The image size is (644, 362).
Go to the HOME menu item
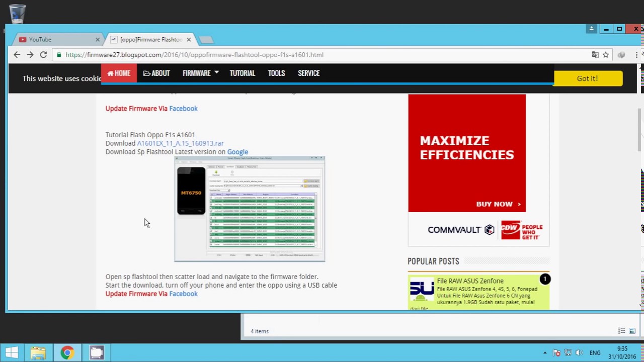(119, 73)
